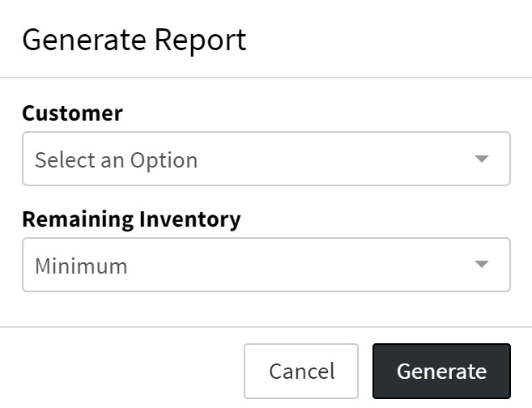
Task: Click the Remaining Inventory caret arrow
Action: (482, 265)
